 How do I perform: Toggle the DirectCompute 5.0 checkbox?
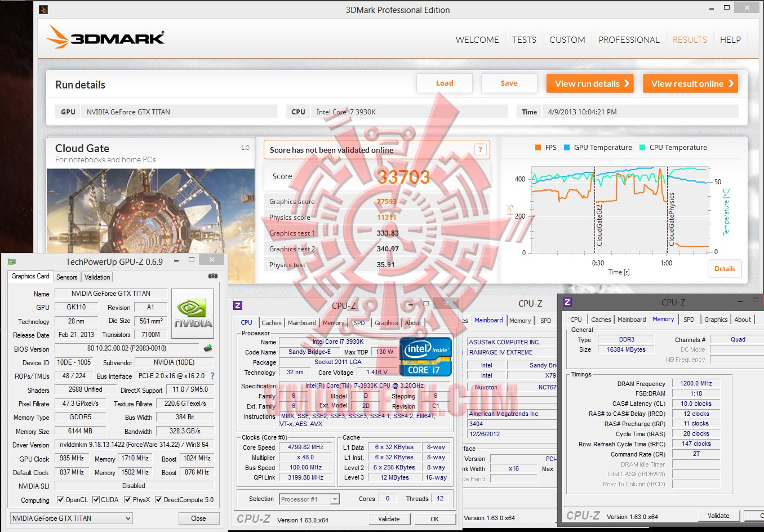click(x=159, y=499)
